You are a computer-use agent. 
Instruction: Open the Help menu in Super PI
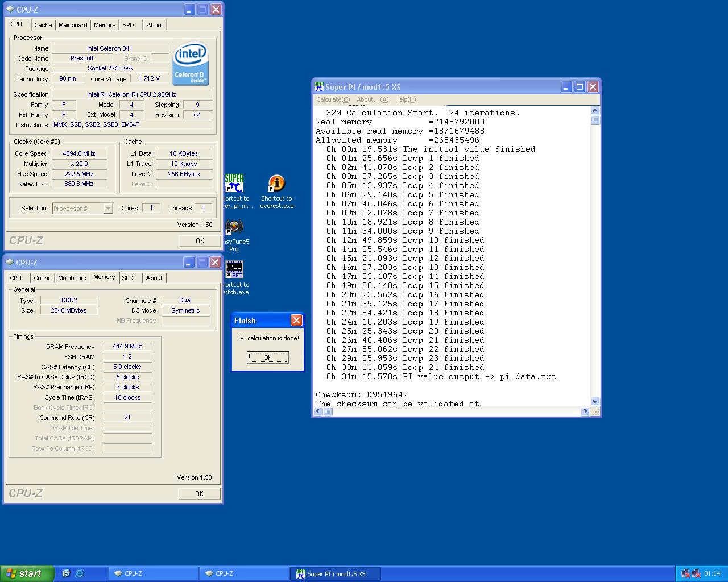406,99
